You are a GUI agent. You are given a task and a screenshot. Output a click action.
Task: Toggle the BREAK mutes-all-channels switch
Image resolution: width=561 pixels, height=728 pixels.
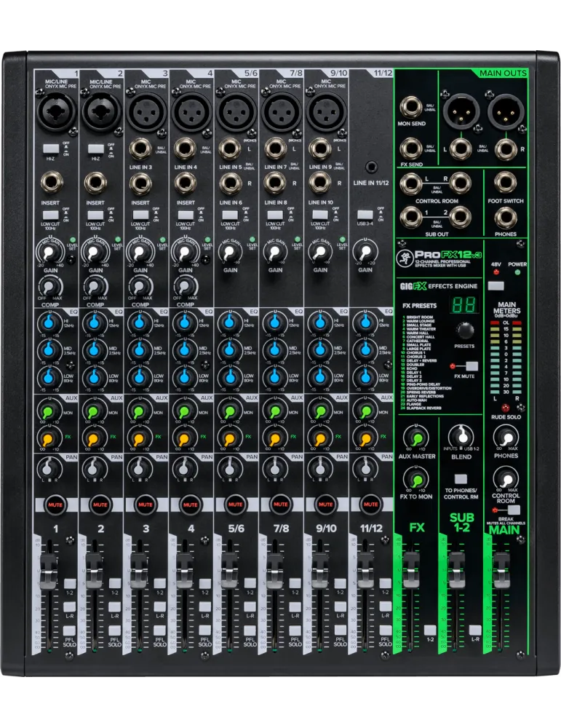[514, 510]
